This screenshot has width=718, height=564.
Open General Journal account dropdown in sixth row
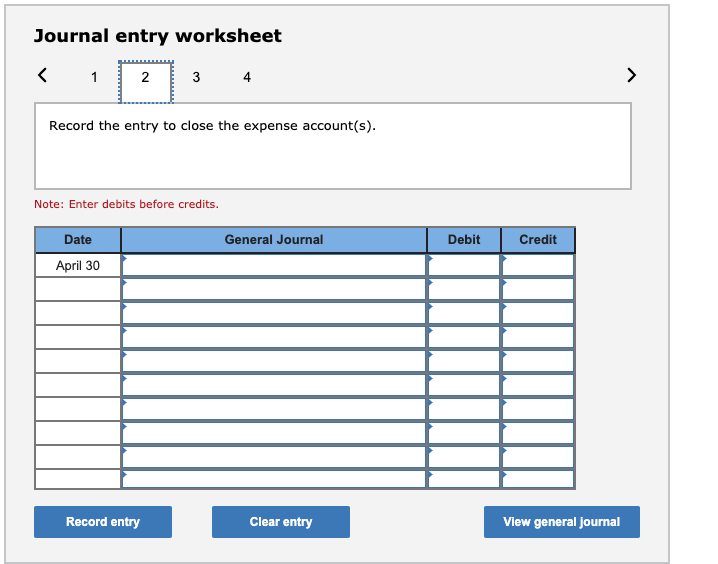tap(274, 385)
